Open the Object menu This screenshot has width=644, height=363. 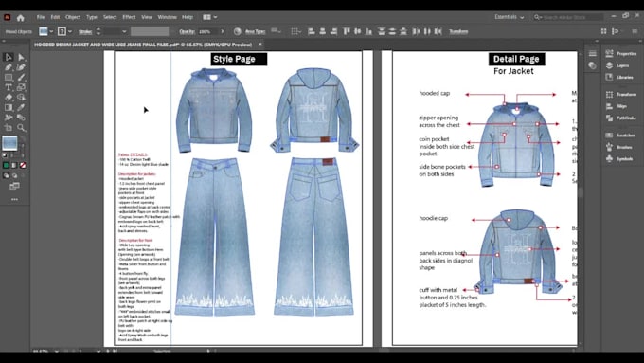[x=73, y=17]
